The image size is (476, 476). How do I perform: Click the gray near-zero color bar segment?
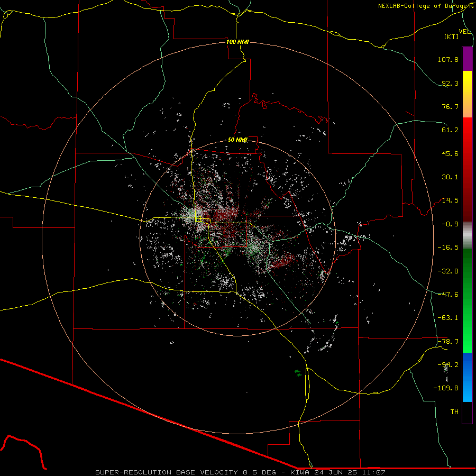pos(467,235)
